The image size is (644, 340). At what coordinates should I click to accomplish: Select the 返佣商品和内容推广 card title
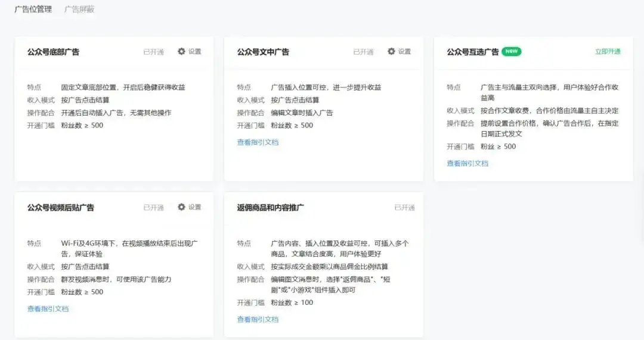(271, 208)
